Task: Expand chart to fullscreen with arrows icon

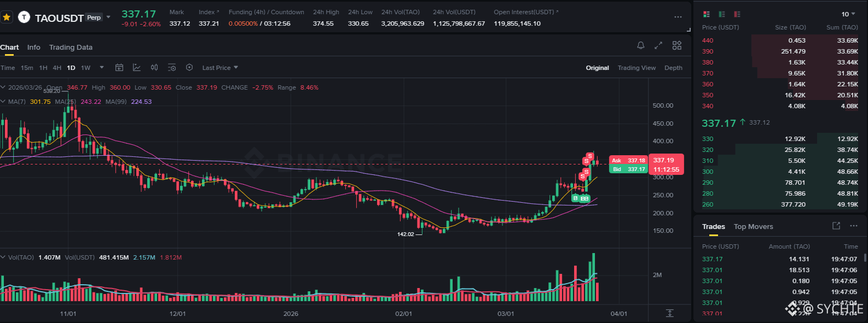Action: (658, 45)
